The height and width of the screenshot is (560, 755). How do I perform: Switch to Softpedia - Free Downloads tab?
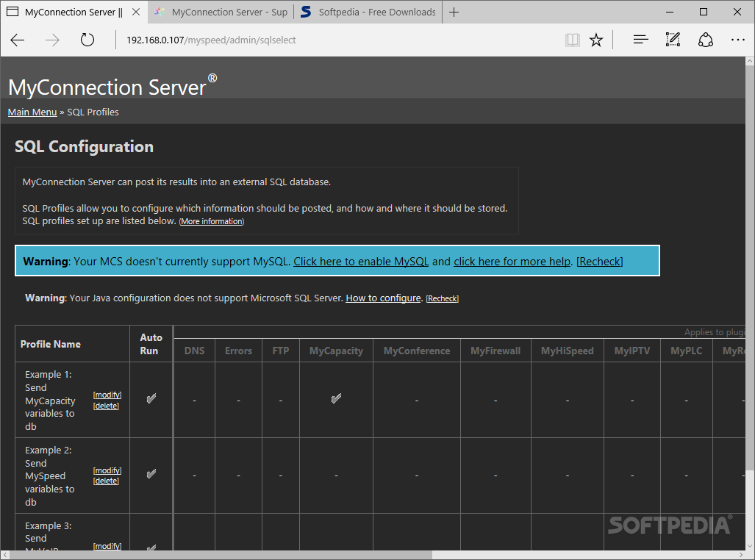368,12
